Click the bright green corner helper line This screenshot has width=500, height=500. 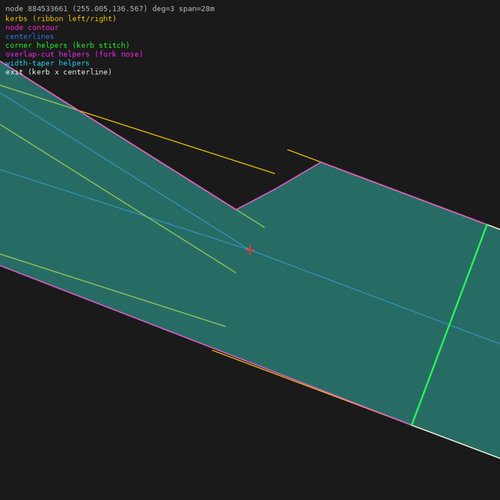coord(450,325)
